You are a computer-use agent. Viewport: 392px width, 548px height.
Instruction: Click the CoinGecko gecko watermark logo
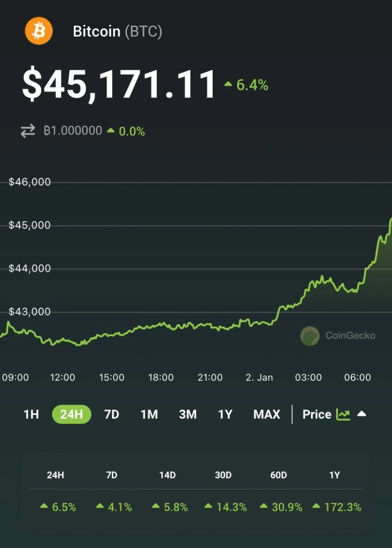(x=310, y=336)
